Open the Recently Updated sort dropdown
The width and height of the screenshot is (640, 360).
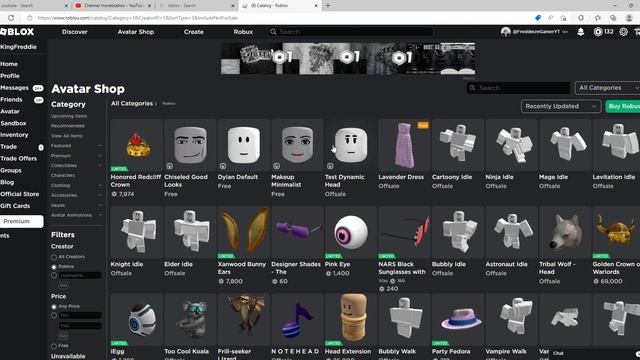click(561, 106)
